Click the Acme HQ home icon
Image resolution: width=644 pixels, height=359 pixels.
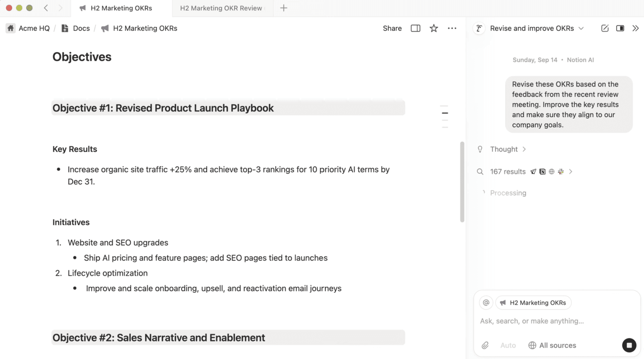click(x=10, y=28)
